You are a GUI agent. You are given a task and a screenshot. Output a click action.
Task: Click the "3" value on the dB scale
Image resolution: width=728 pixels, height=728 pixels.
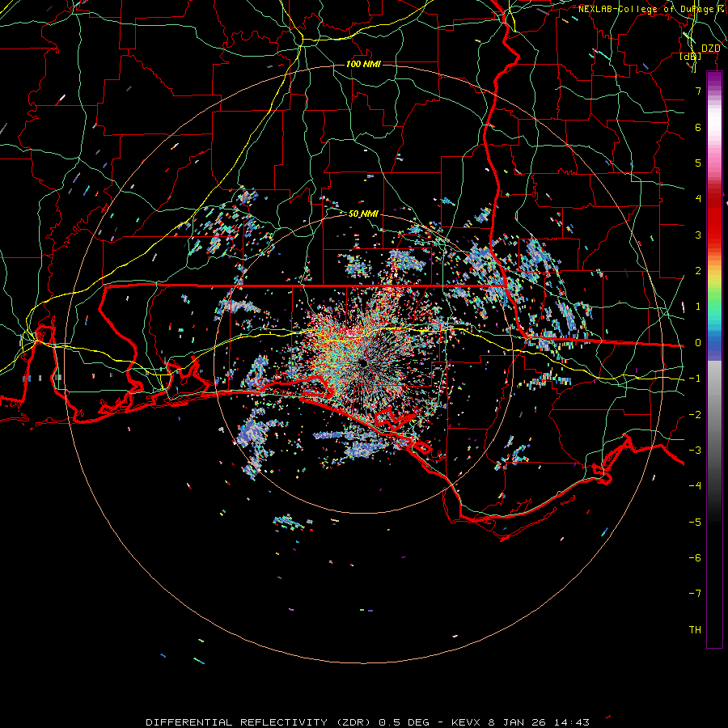698,235
